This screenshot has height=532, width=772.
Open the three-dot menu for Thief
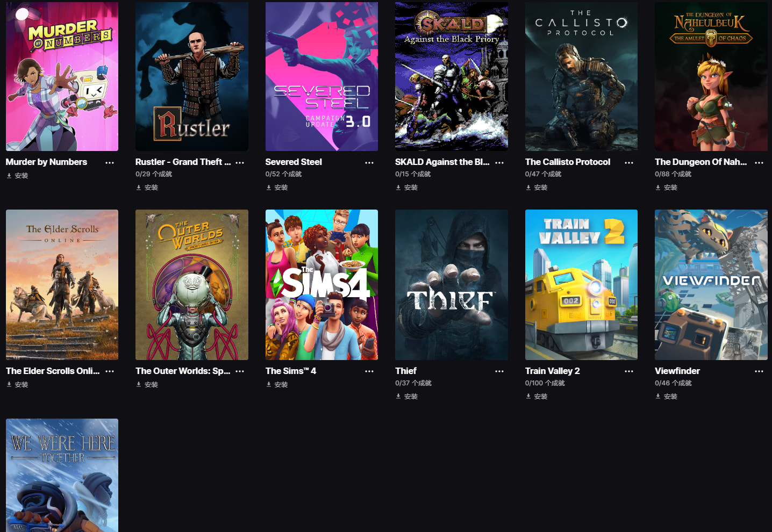point(499,371)
